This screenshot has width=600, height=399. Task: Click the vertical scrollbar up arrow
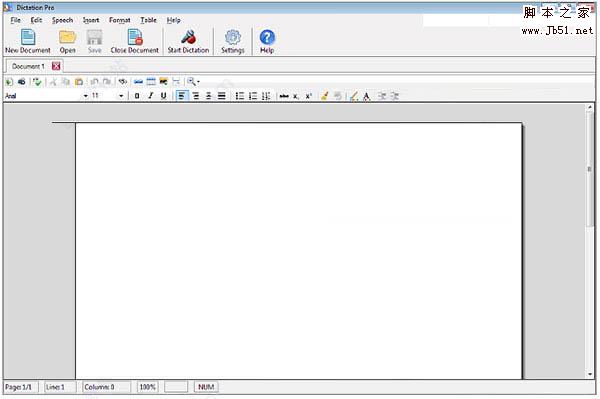coord(590,108)
